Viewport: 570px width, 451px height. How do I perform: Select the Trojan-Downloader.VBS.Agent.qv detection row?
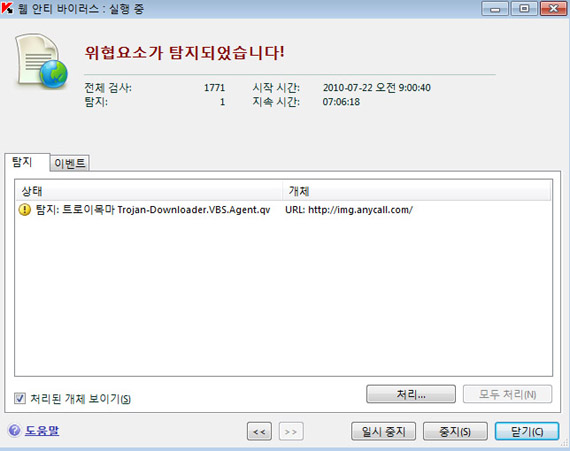click(283, 210)
